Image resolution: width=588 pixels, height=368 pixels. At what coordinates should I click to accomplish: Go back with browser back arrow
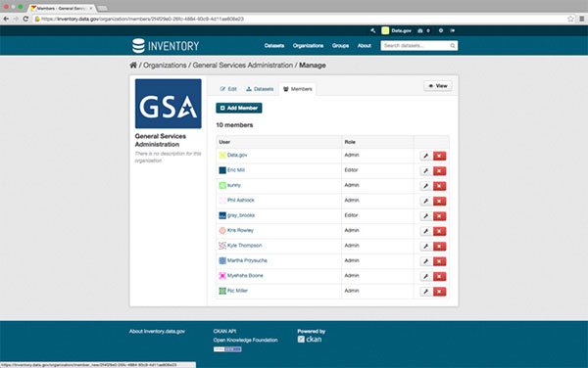(6, 19)
